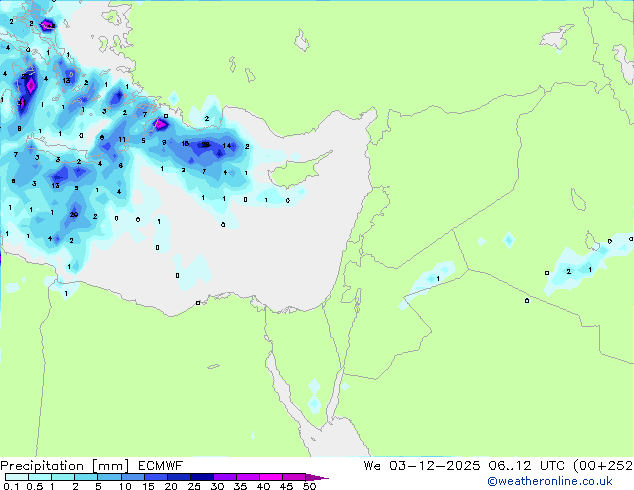The height and width of the screenshot is (490, 634).
Task: Click the '27' precipitation value on map
Action: [25, 76]
